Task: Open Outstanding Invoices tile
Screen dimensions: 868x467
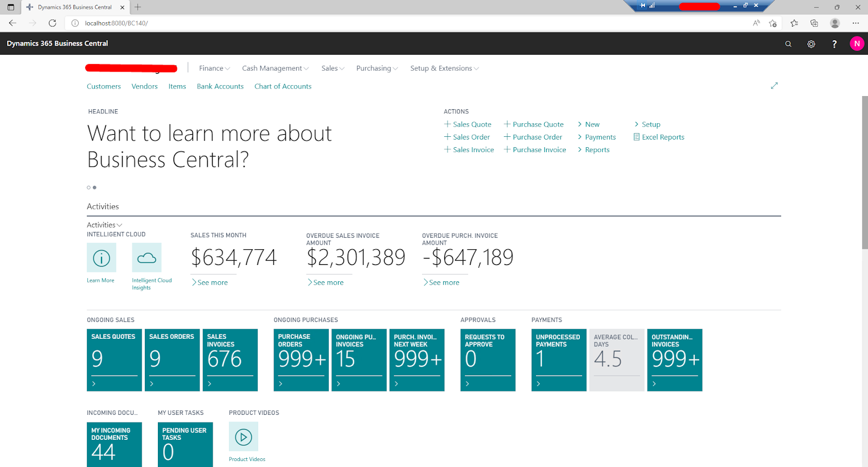Action: [675, 360]
